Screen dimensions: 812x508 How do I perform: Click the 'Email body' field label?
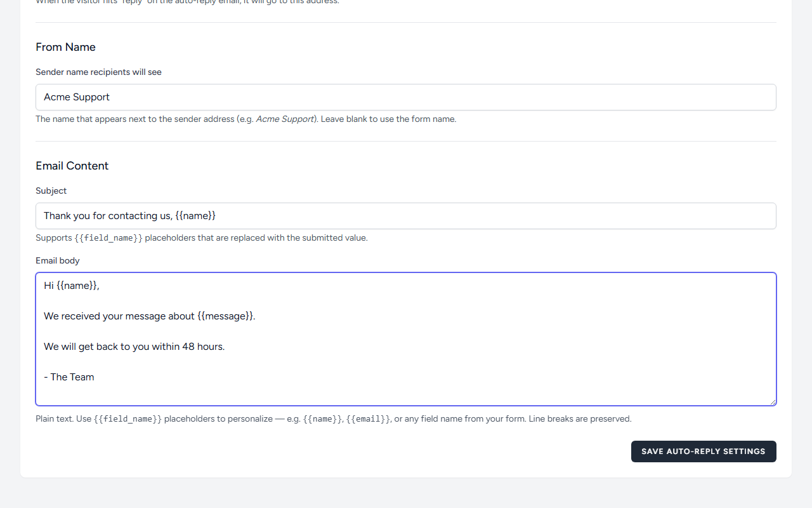(x=58, y=260)
